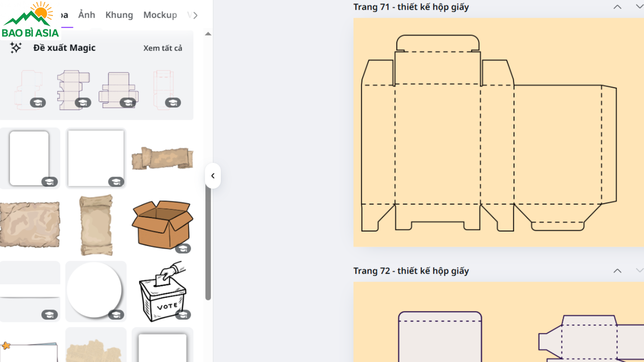Screen dimensions: 644x362
Task: Switch to the Ảnh tab
Action: [87, 15]
